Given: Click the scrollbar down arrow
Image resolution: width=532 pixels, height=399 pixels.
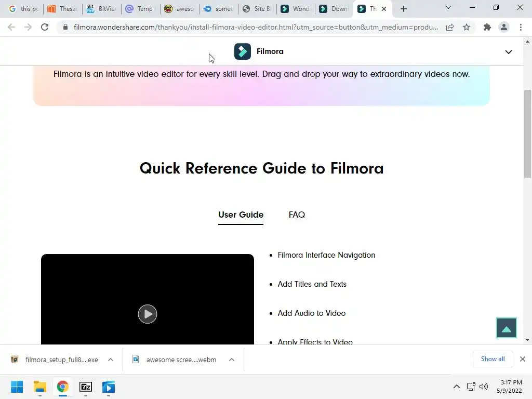Looking at the screenshot, I should 527,340.
